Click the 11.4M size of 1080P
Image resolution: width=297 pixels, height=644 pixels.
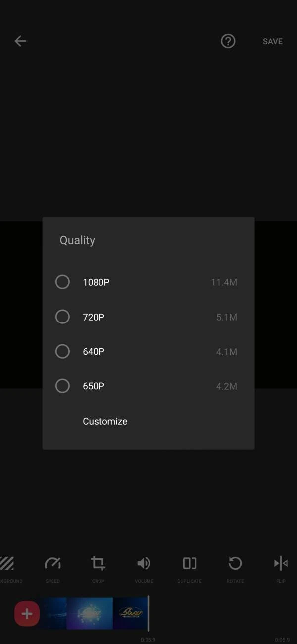[224, 282]
